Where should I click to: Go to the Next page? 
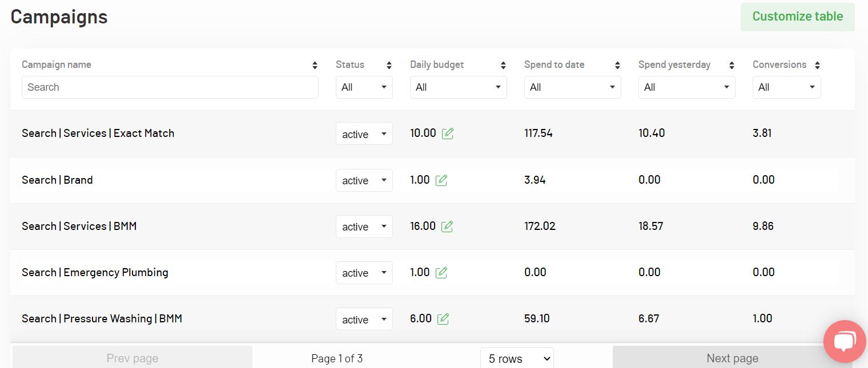point(732,358)
